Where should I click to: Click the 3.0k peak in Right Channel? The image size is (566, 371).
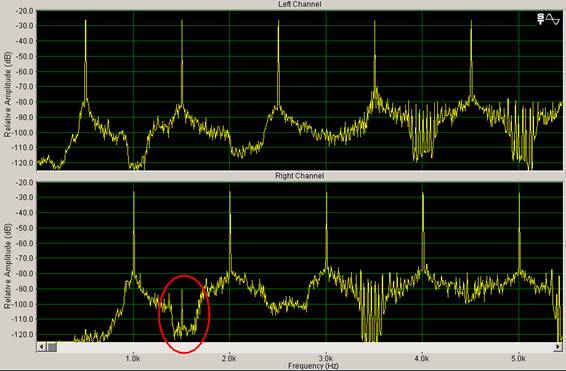tap(326, 231)
